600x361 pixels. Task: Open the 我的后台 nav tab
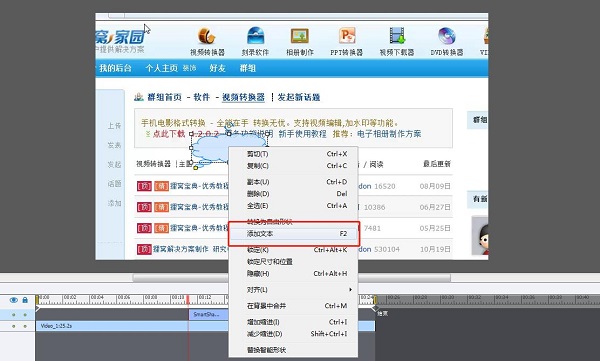115,68
